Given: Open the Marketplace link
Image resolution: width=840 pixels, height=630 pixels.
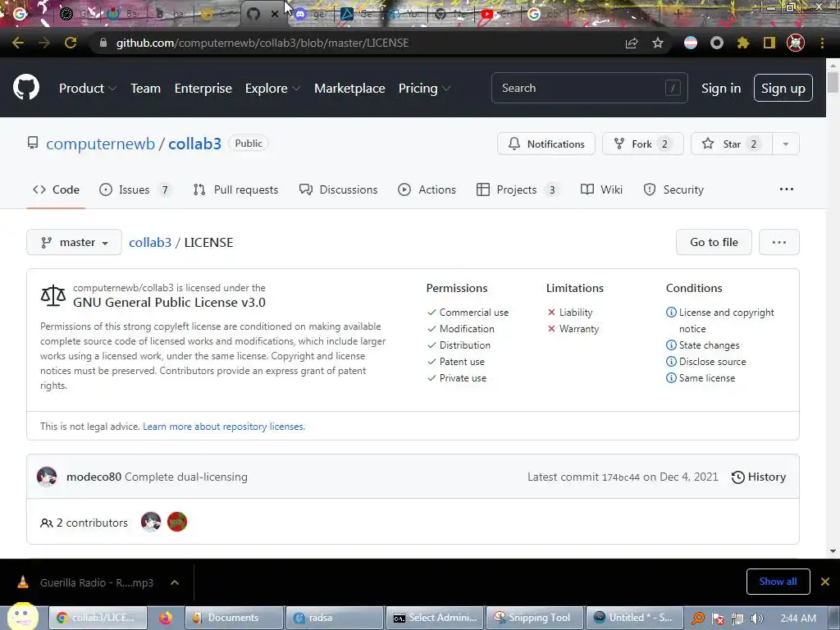Looking at the screenshot, I should (x=349, y=89).
